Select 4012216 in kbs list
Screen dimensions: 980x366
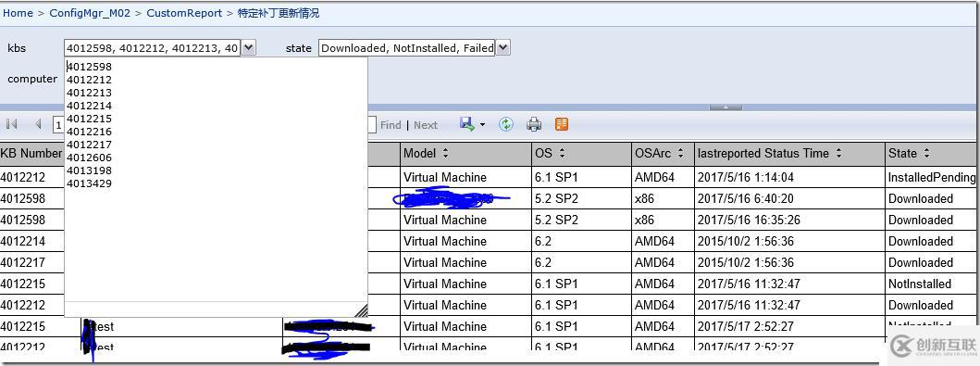pos(90,132)
